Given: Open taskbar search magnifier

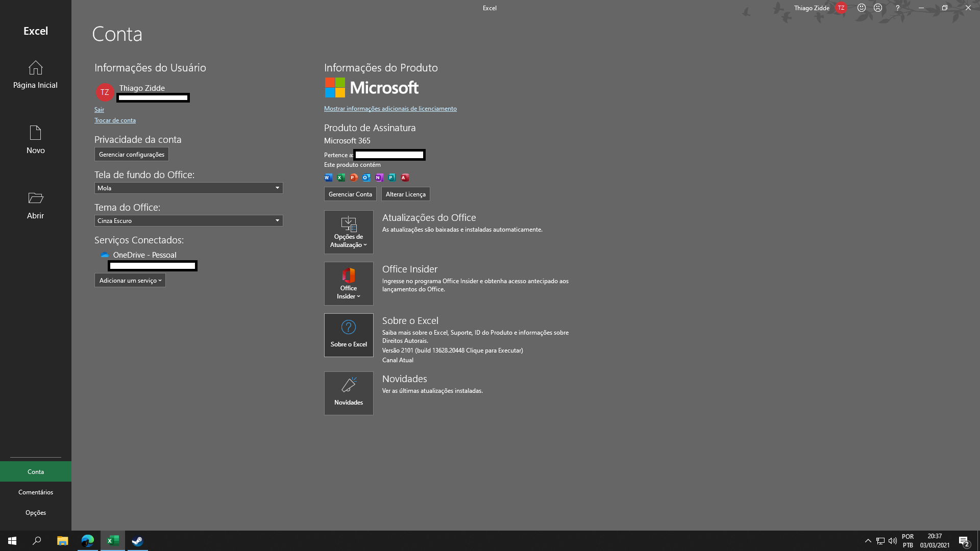Looking at the screenshot, I should point(37,541).
